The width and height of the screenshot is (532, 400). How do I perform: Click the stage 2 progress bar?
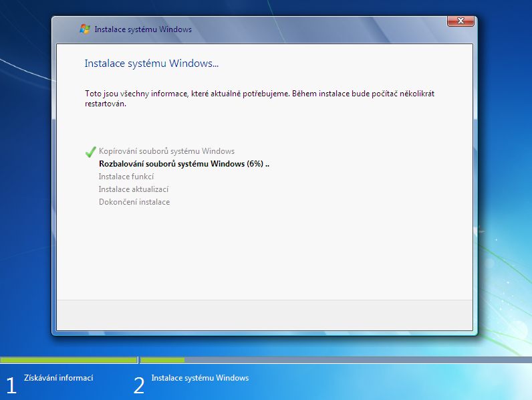coord(336,360)
